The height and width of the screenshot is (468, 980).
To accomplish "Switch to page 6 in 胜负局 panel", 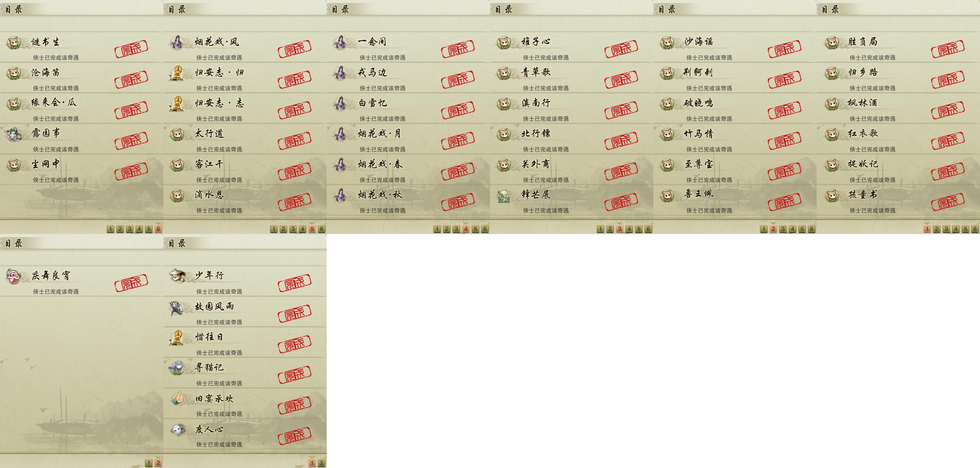I will [975, 229].
